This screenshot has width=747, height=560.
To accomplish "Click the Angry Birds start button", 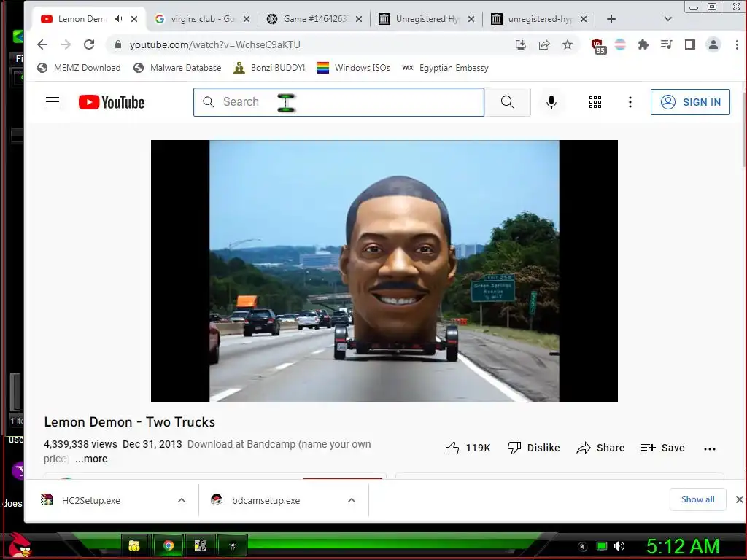I will 20,545.
